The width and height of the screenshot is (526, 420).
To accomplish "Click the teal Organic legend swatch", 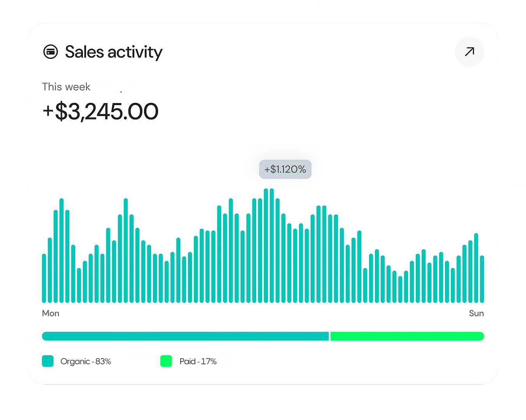I will [47, 361].
